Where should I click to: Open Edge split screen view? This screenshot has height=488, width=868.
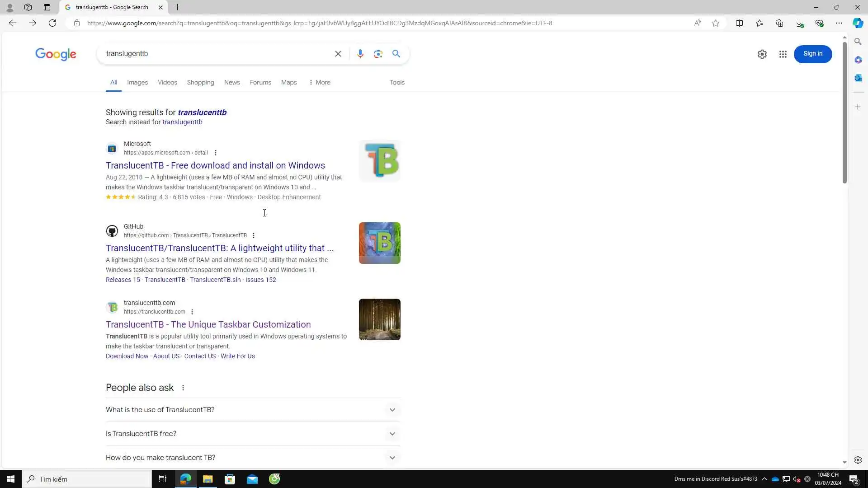(739, 23)
